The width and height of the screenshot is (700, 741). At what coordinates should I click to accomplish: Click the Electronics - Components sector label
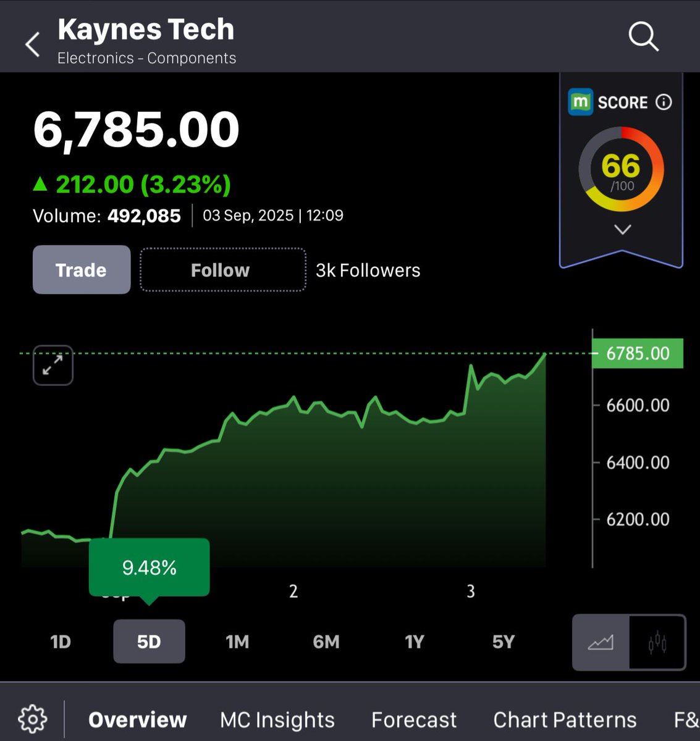click(x=146, y=58)
